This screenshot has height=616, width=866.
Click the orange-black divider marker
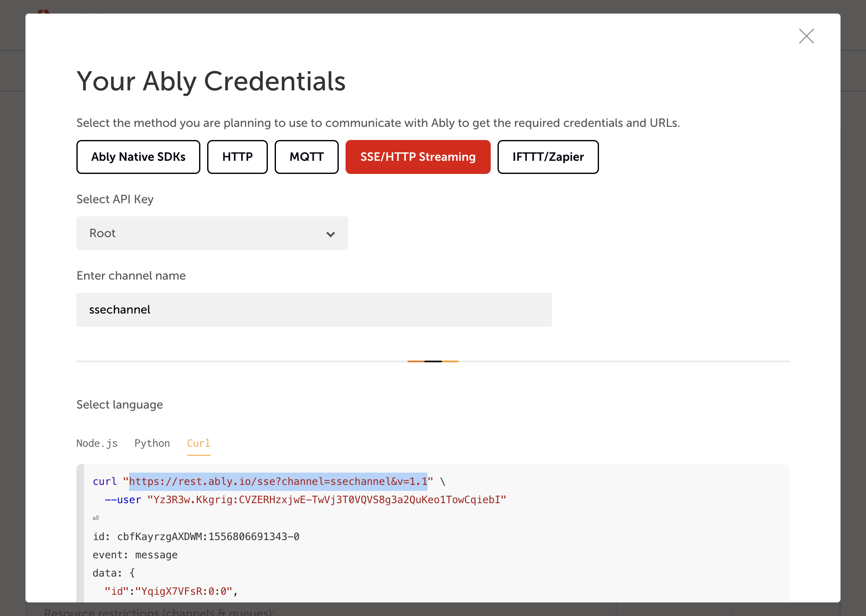click(433, 361)
